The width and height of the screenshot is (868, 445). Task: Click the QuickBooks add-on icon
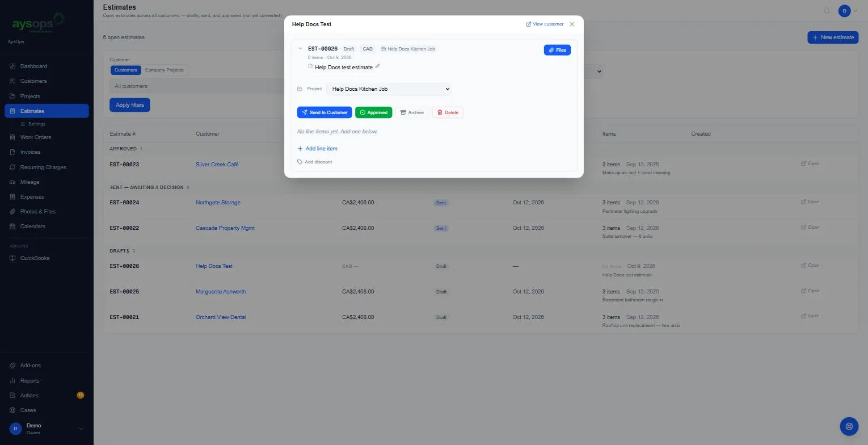pyautogui.click(x=12, y=258)
